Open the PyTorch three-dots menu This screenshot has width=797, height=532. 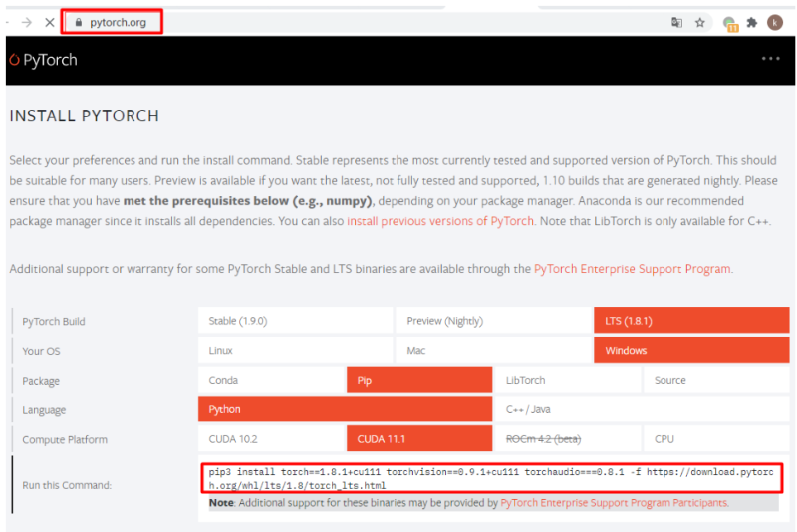770,59
